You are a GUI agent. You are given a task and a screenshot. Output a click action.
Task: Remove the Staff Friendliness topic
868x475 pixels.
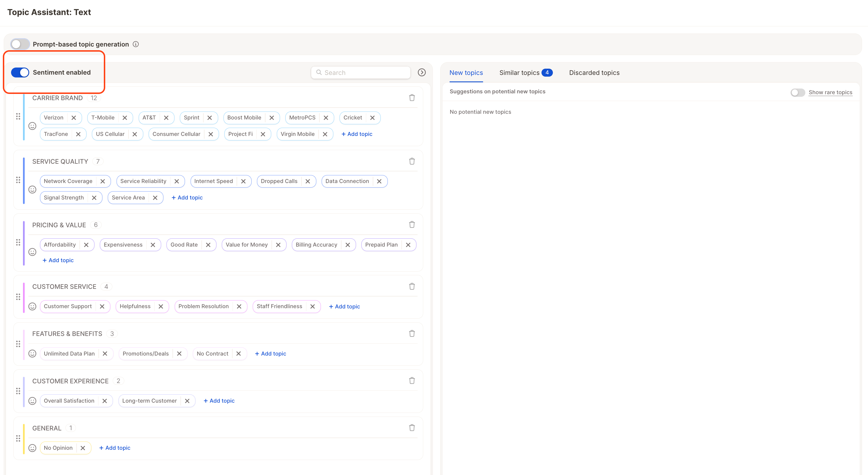click(x=313, y=306)
